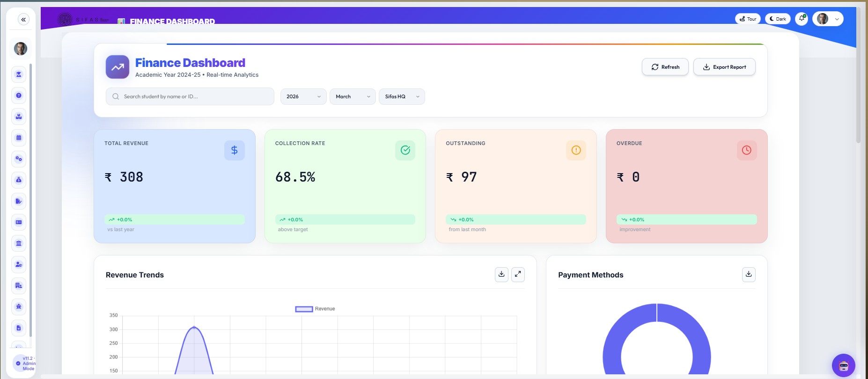Click the Total Revenue value ₹ 308

click(124, 177)
